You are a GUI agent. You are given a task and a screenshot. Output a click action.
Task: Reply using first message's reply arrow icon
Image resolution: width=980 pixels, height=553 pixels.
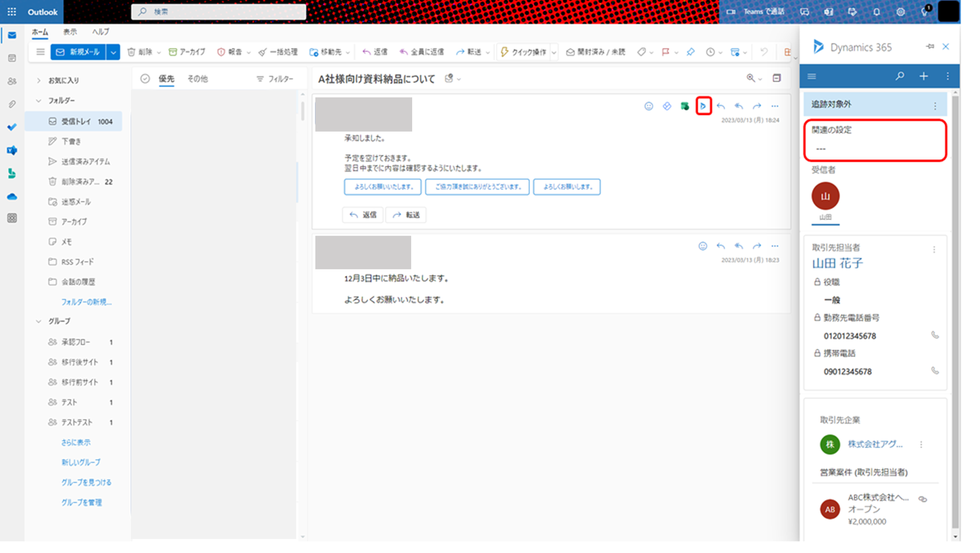coord(721,106)
